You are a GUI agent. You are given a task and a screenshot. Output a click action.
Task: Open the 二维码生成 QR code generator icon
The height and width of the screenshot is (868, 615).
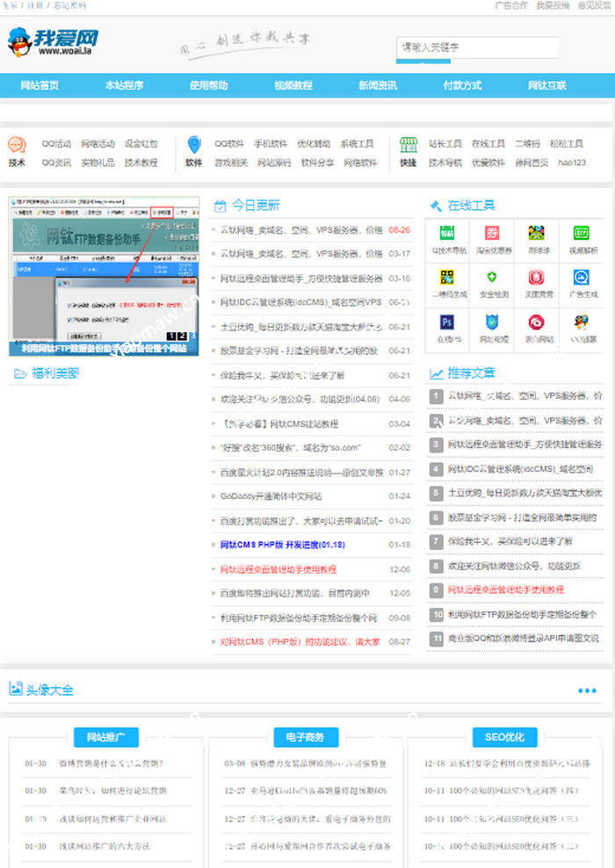pos(446,278)
